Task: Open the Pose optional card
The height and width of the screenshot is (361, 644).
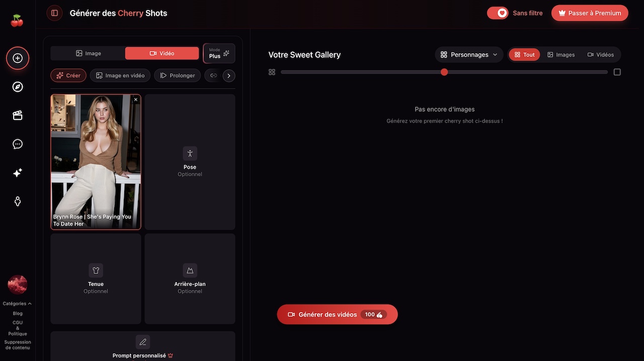Action: (x=190, y=162)
